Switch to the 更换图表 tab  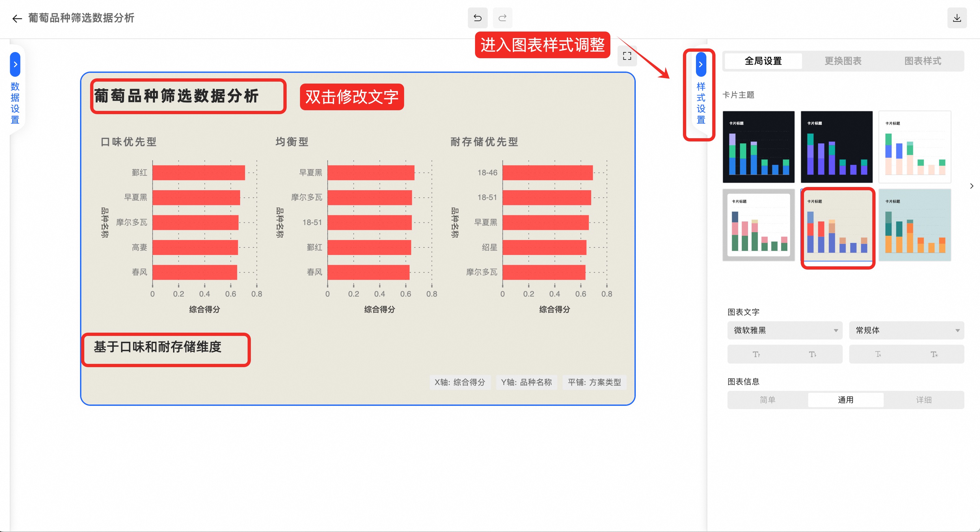pyautogui.click(x=843, y=61)
